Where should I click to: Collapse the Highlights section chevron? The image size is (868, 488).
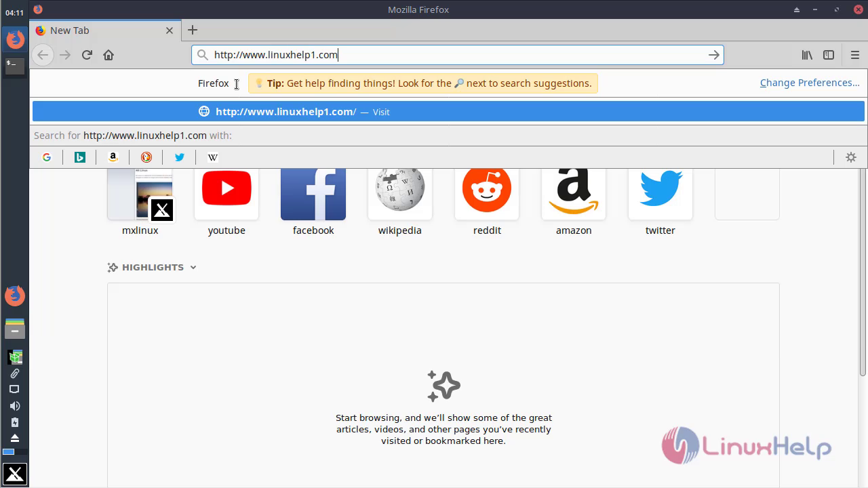(x=193, y=268)
